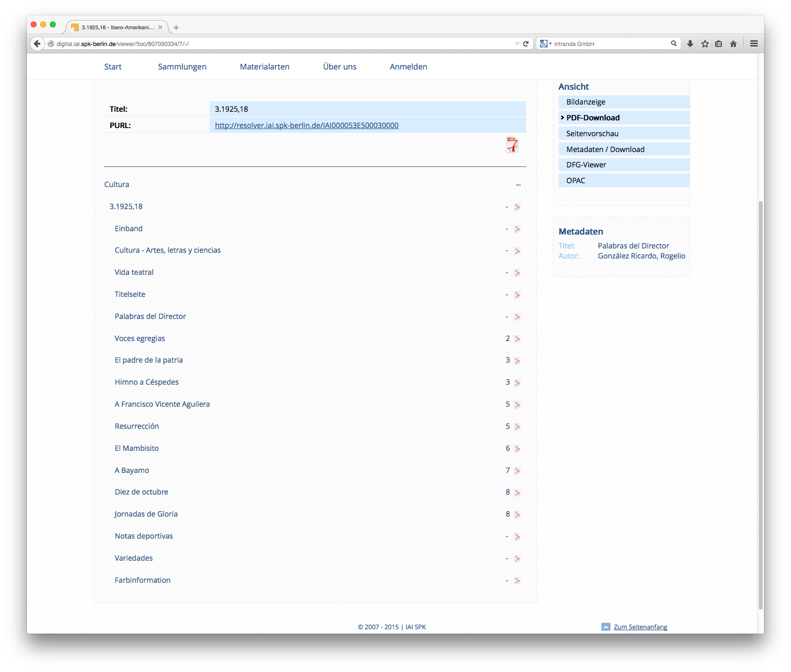This screenshot has width=791, height=672.
Task: Open the A Bayamo entry
Action: click(x=132, y=470)
